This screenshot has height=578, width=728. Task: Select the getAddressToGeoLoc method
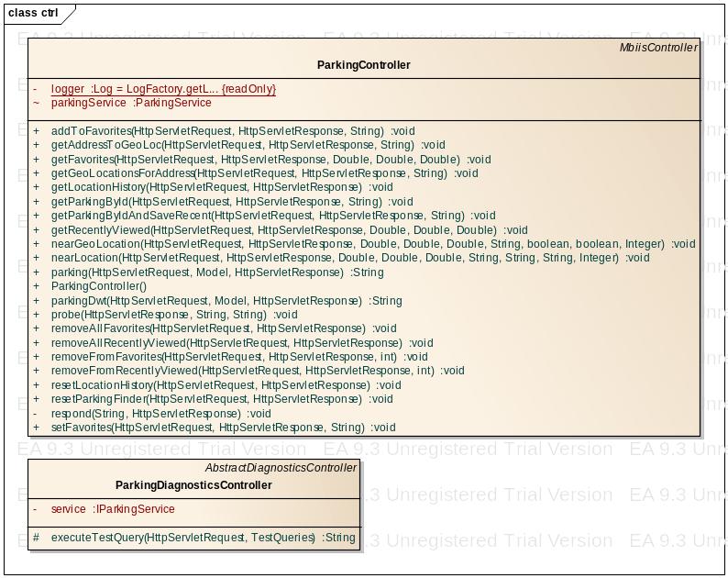point(248,145)
